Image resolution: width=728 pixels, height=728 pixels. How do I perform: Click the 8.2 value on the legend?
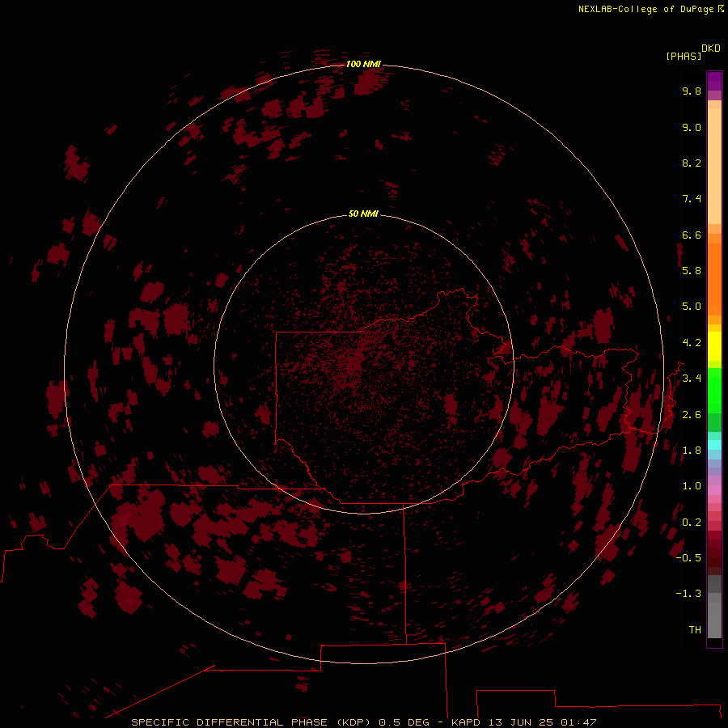[692, 163]
